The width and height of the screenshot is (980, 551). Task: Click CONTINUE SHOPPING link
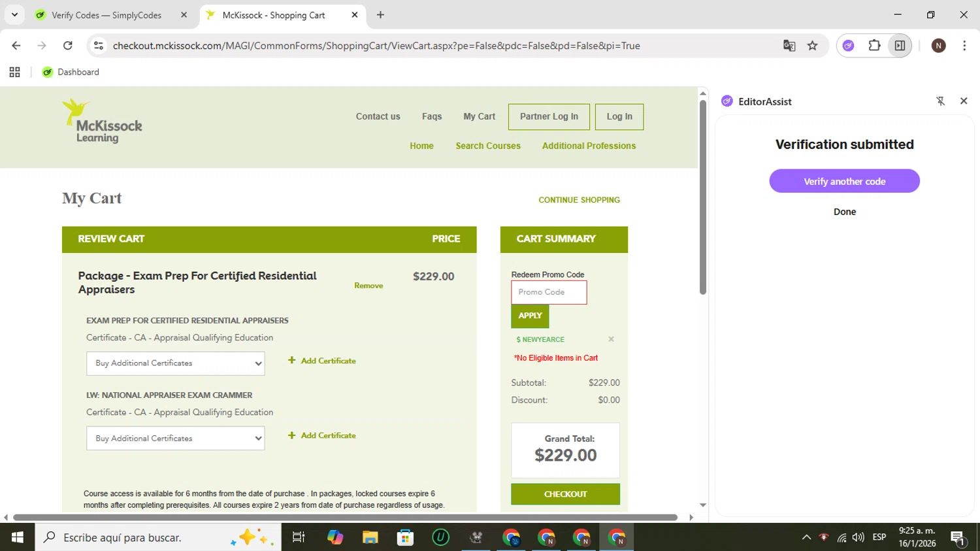click(579, 200)
